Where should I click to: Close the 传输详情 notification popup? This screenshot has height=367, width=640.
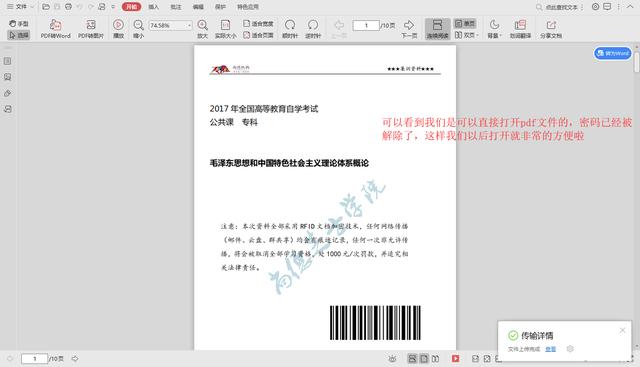click(622, 330)
